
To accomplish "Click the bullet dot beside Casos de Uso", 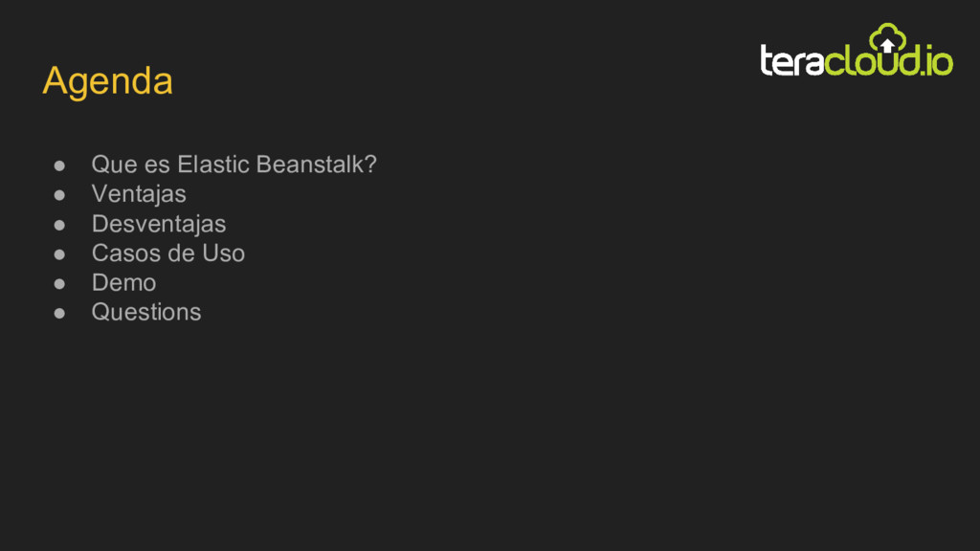I will point(59,254).
